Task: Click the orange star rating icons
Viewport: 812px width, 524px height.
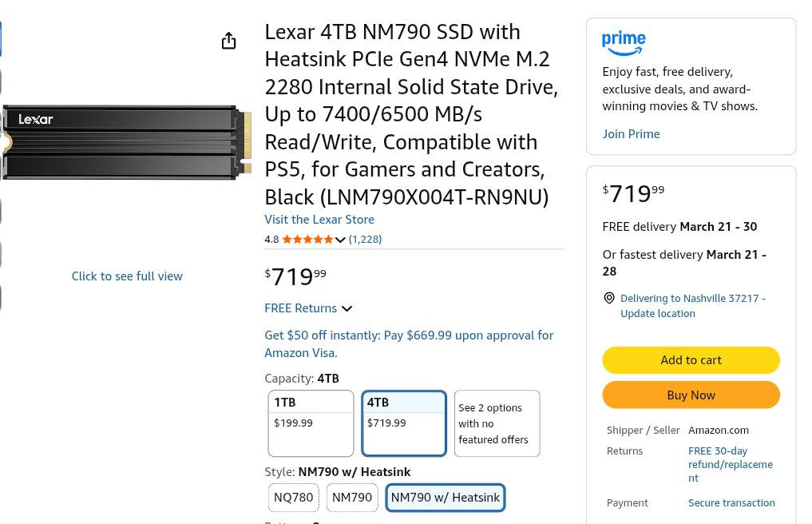Action: click(x=307, y=239)
